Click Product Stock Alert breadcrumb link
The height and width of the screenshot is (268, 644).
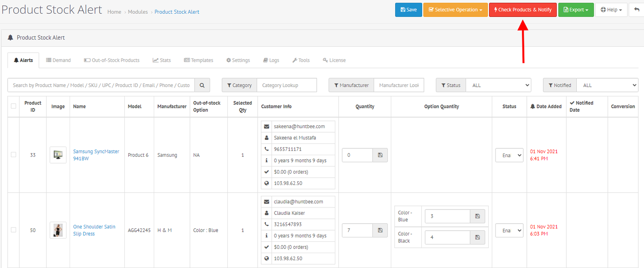click(177, 12)
